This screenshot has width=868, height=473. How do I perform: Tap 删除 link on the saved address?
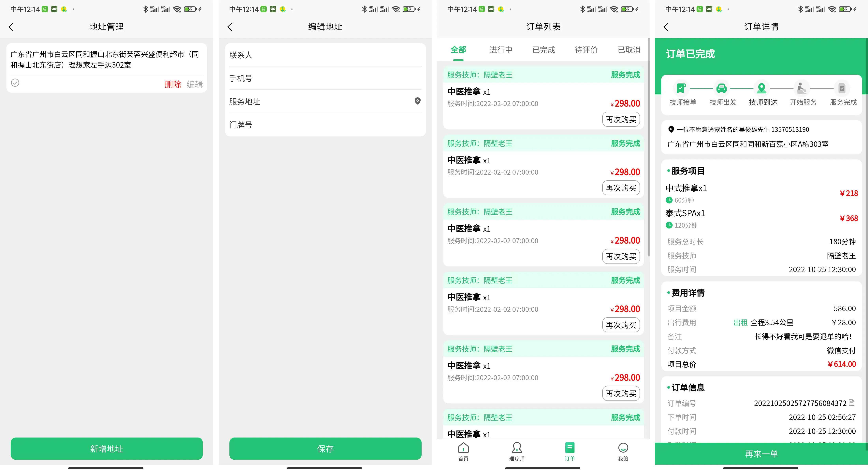[173, 84]
